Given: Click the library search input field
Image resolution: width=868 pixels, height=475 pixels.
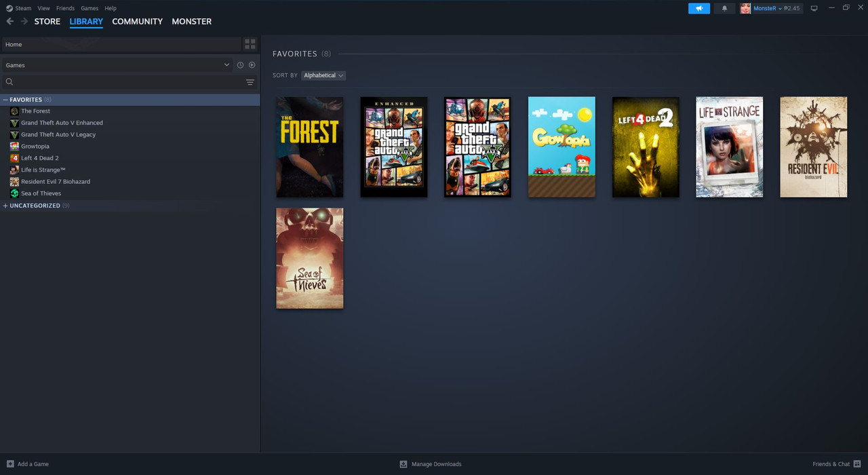Looking at the screenshot, I should coord(129,82).
